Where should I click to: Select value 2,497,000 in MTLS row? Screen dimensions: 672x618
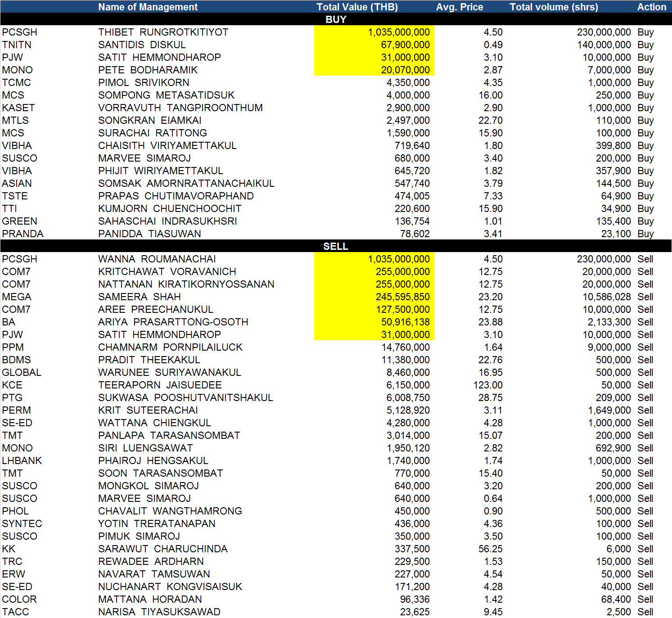tap(408, 120)
